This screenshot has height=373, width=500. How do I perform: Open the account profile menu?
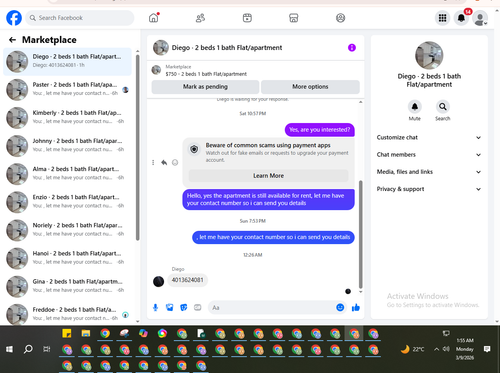pyautogui.click(x=480, y=18)
